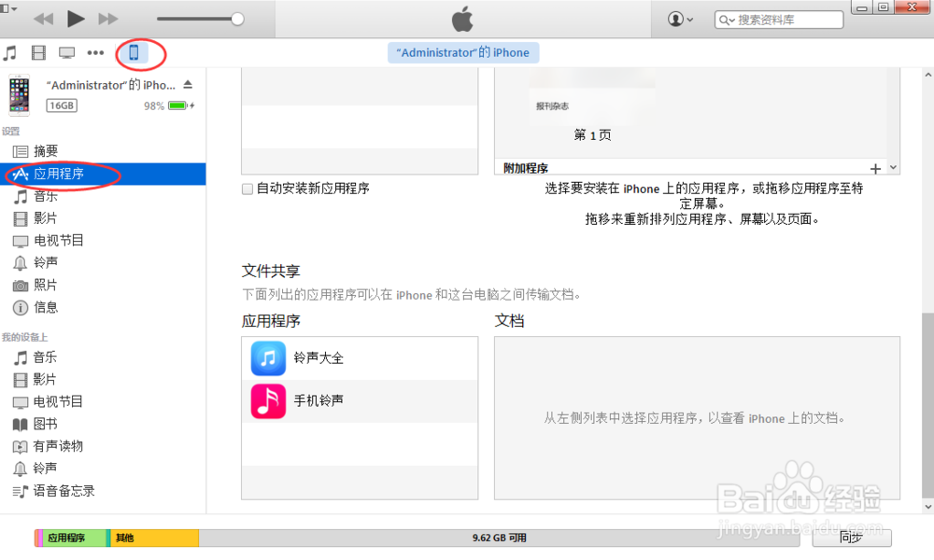The width and height of the screenshot is (934, 560).
Task: Click 应用程序 segment in storage bar
Action: click(75, 538)
